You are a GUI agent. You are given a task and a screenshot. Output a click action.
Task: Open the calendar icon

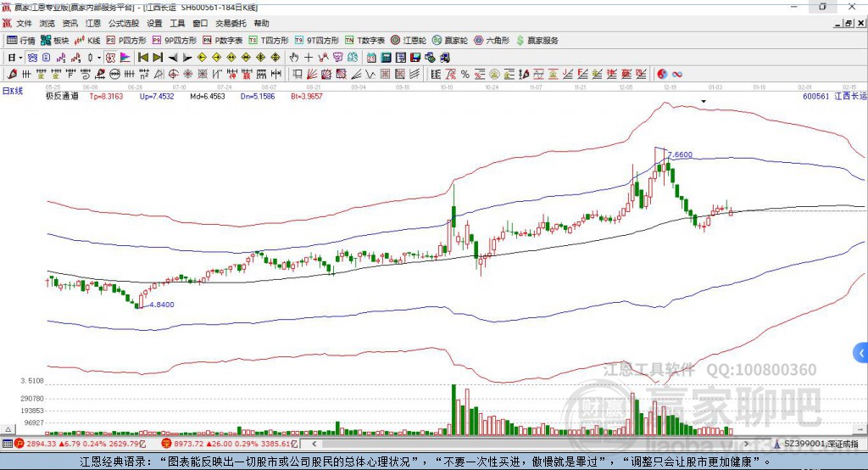pos(371,58)
